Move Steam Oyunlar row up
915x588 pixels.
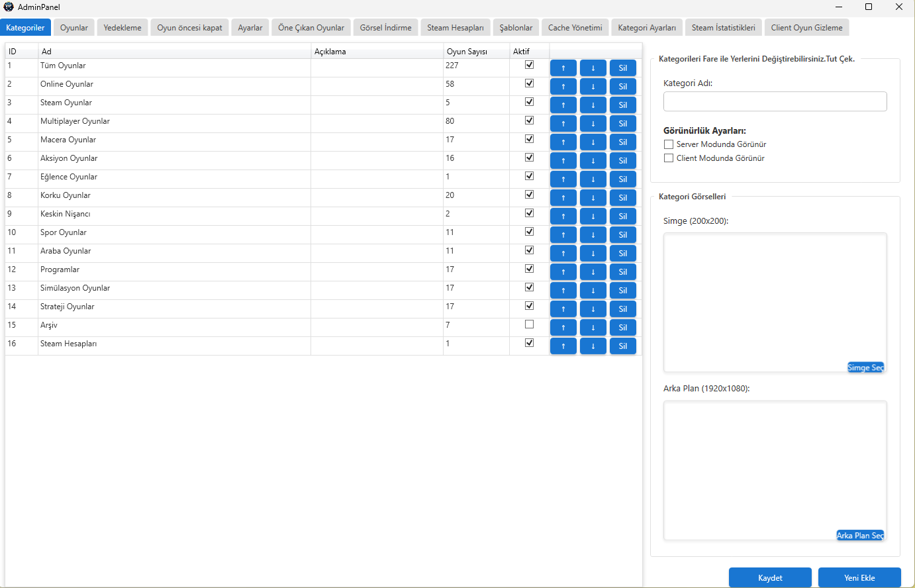563,105
